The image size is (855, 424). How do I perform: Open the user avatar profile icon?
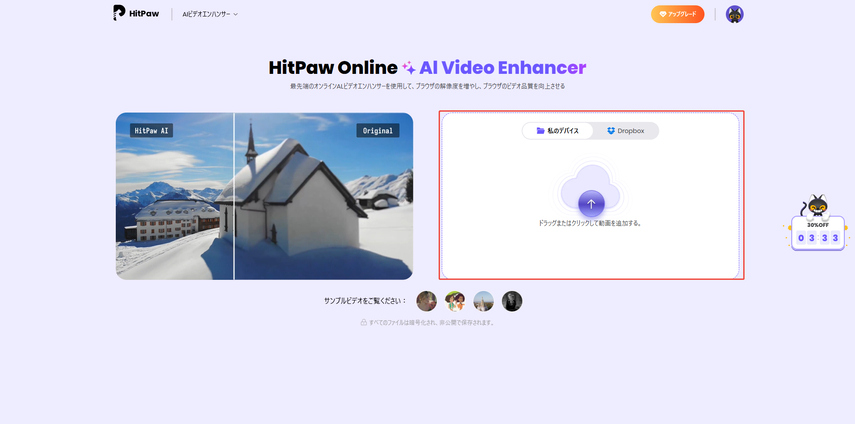click(x=734, y=14)
